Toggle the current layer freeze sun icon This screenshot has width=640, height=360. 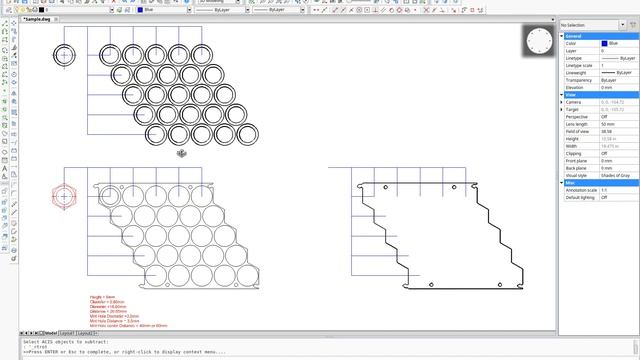pyautogui.click(x=23, y=9)
